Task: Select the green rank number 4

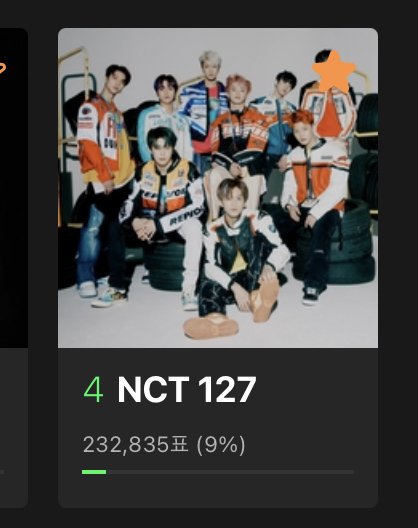Action: tap(93, 390)
